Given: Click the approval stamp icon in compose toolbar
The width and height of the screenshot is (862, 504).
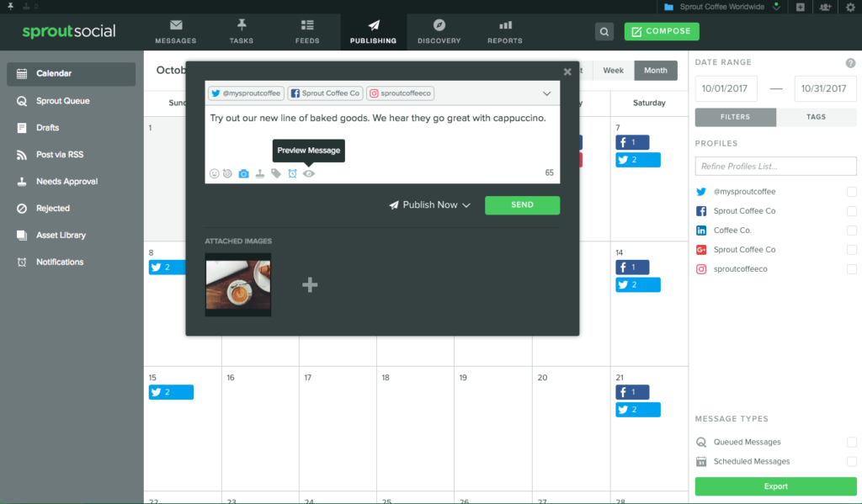Looking at the screenshot, I should (x=260, y=173).
